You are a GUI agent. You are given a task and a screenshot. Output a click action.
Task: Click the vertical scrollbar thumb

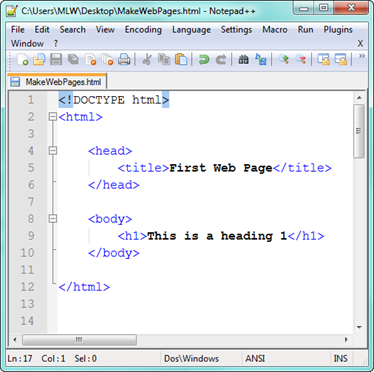click(359, 131)
